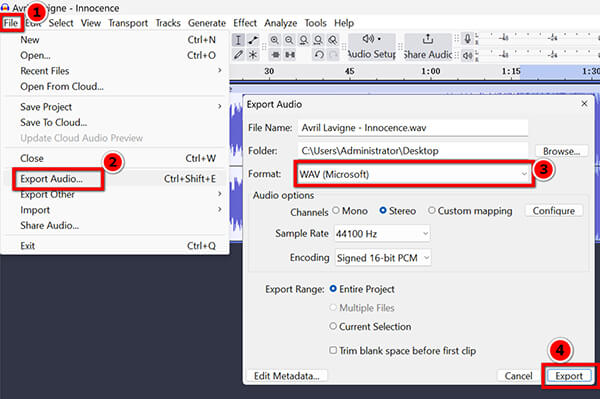Image resolution: width=600 pixels, height=399 pixels.
Task: Open the Select menu
Action: 61,23
